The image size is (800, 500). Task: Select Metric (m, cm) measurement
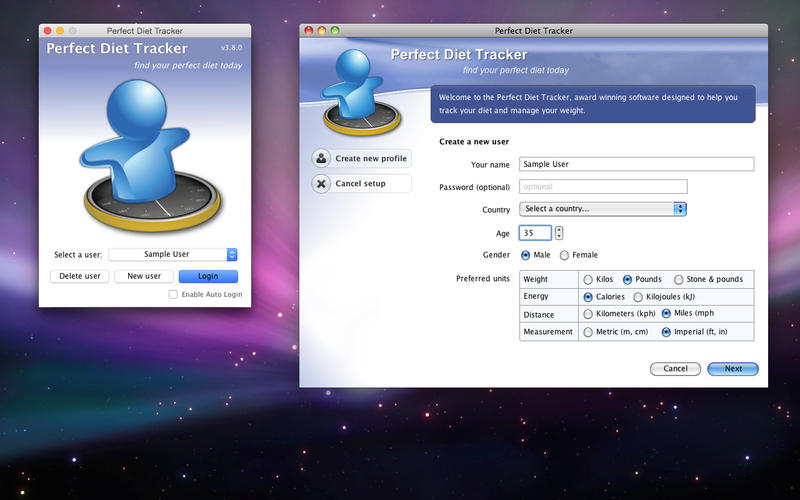[588, 332]
